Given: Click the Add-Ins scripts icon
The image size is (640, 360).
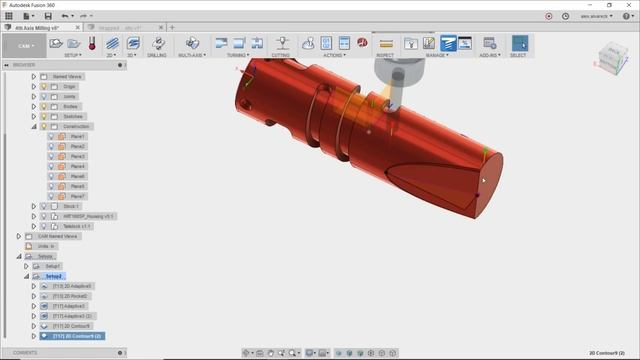Looking at the screenshot, I should coord(489,43).
